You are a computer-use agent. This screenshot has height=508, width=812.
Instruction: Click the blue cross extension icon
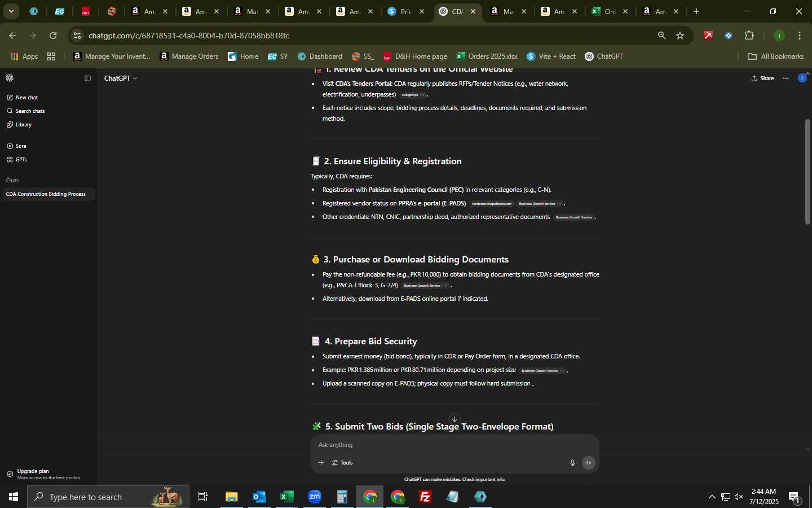729,36
